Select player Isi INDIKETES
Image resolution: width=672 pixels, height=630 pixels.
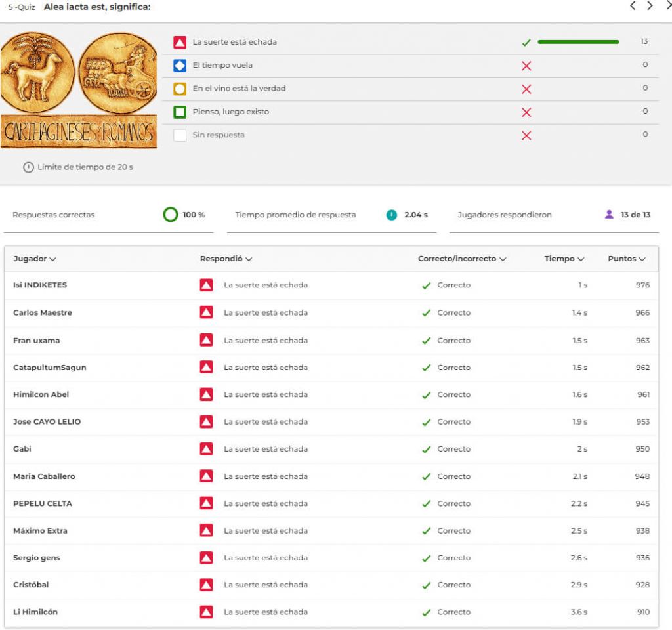(x=40, y=285)
